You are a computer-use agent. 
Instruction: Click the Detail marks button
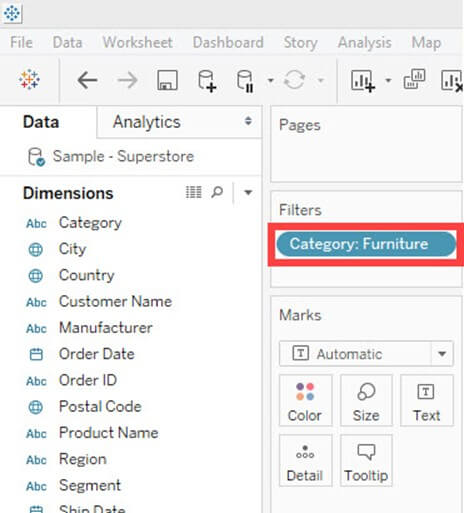[305, 460]
